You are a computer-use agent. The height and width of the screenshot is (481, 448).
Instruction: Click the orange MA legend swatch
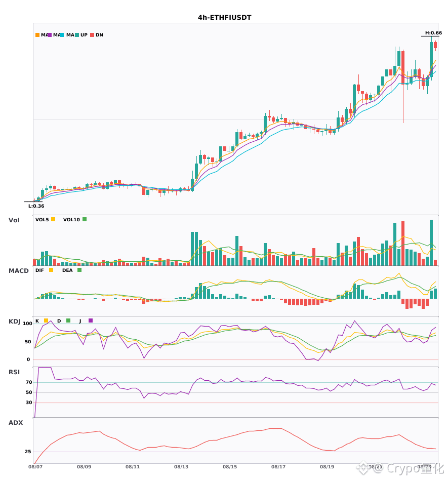tap(37, 35)
